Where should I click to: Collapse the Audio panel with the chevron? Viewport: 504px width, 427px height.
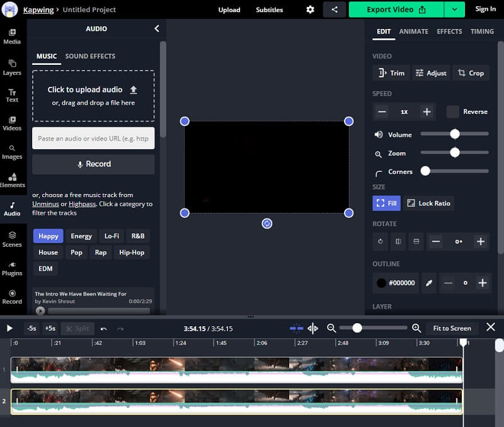tap(157, 28)
